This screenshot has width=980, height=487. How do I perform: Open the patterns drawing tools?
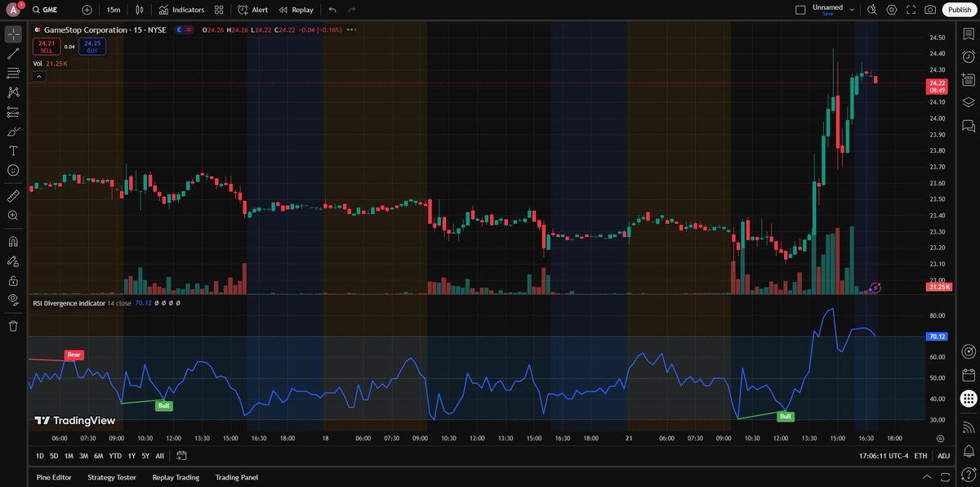tap(13, 92)
